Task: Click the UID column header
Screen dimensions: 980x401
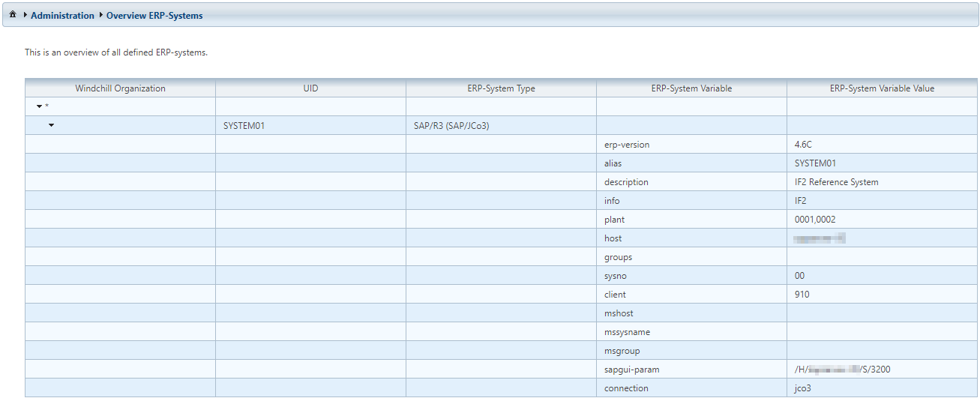Action: [310, 88]
